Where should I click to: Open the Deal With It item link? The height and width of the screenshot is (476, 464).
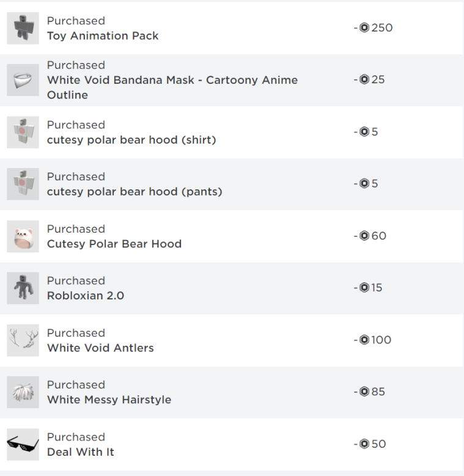coord(81,452)
